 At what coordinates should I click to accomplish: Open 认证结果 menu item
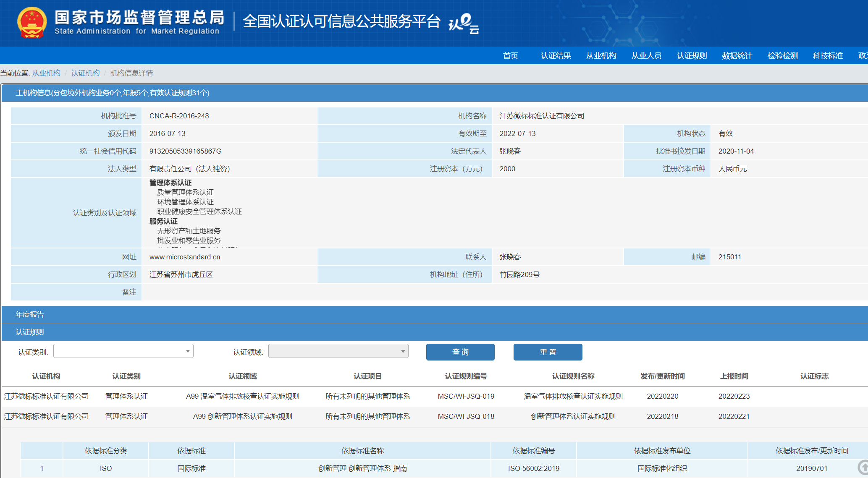[556, 55]
